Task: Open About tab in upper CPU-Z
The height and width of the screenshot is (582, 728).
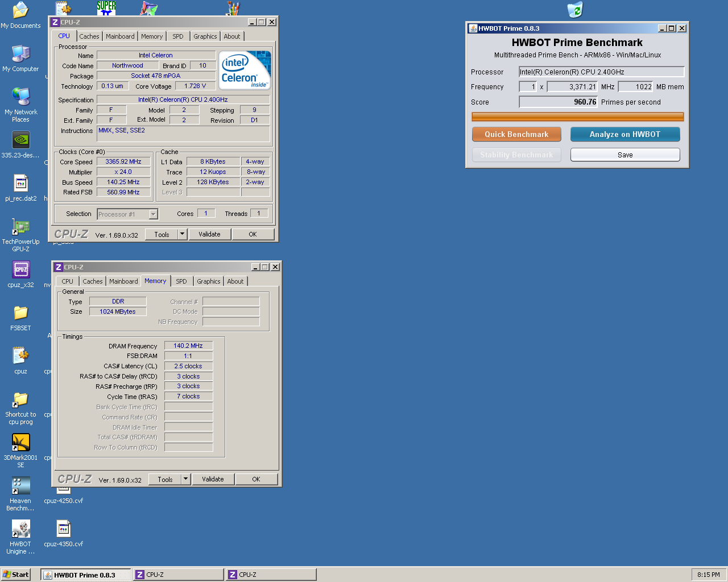Action: (232, 36)
